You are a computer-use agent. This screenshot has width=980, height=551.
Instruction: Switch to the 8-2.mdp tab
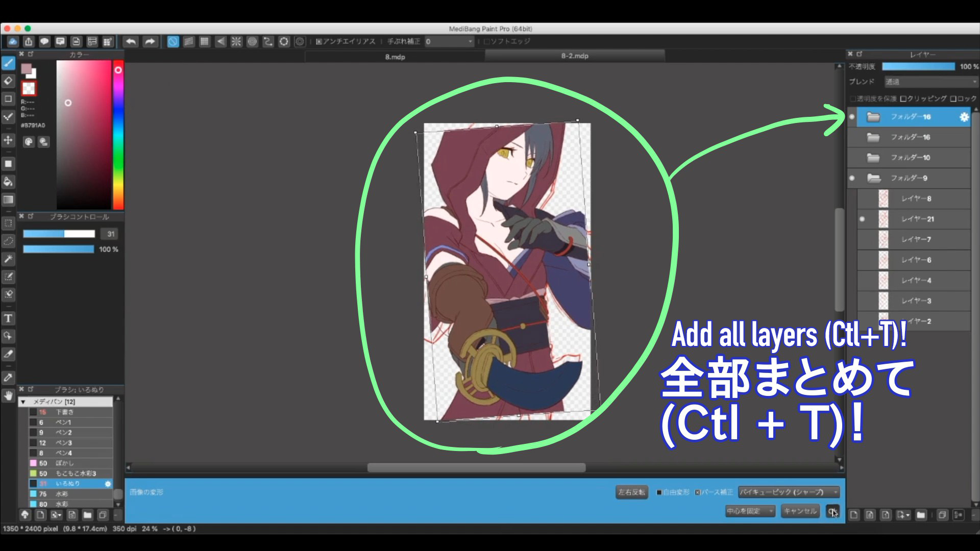click(x=575, y=56)
